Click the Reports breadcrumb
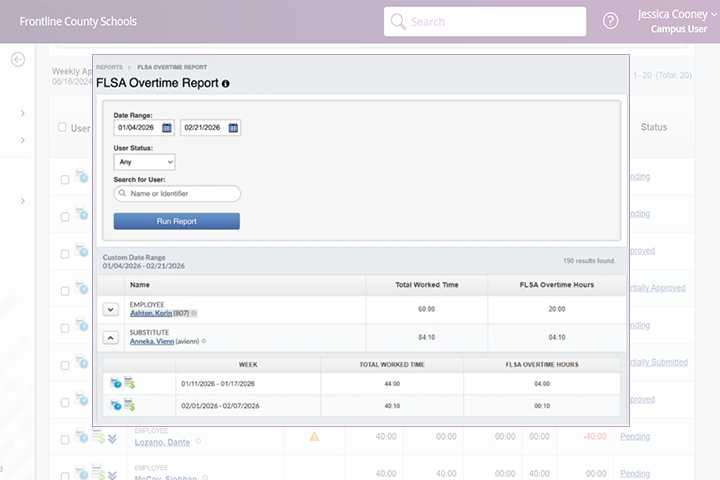This screenshot has height=480, width=720. coord(109,67)
